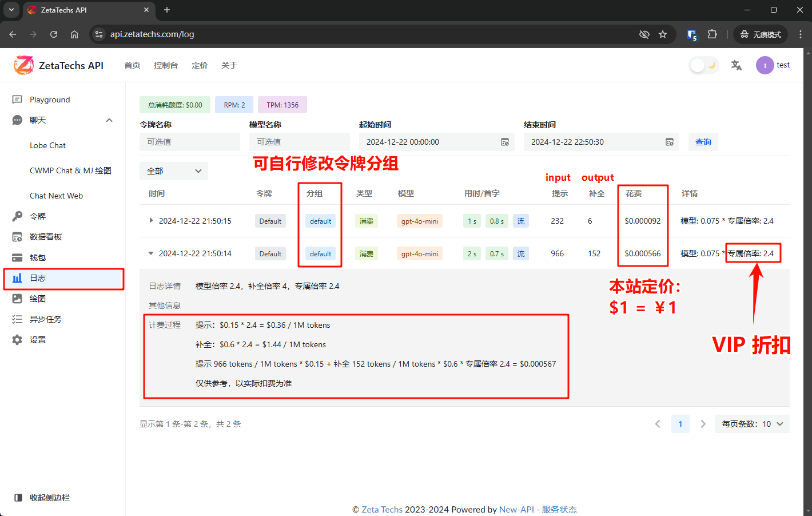Open 定价 in the top navigation

pos(200,65)
